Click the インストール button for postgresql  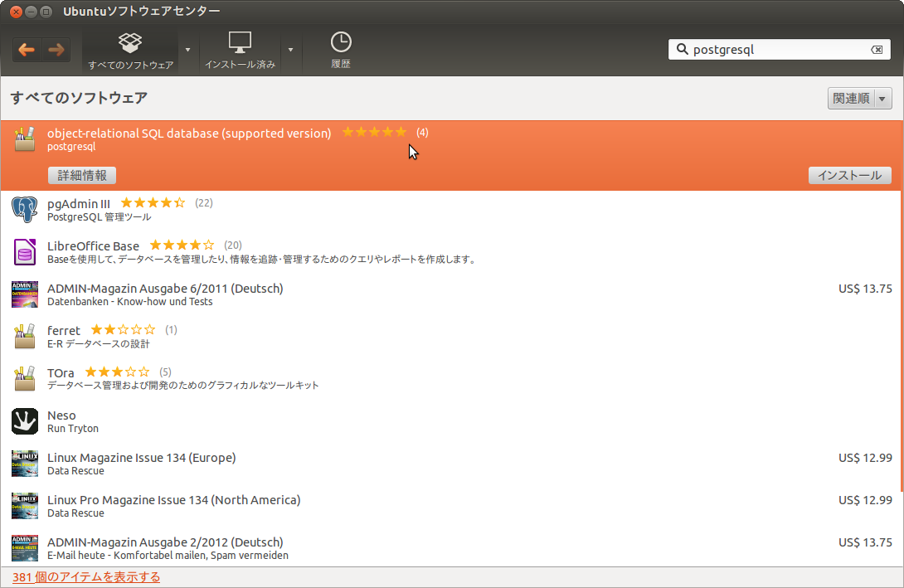coord(850,175)
